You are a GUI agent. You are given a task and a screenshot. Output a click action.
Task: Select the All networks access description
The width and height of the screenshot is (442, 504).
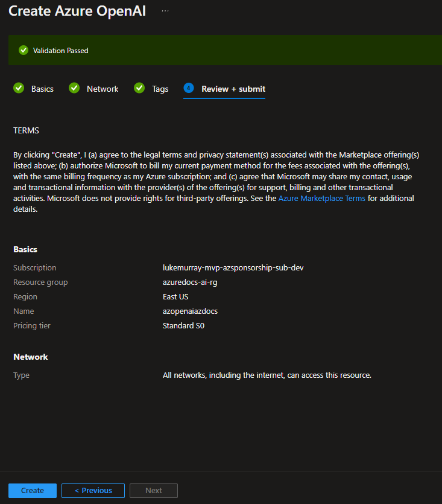[x=267, y=375]
